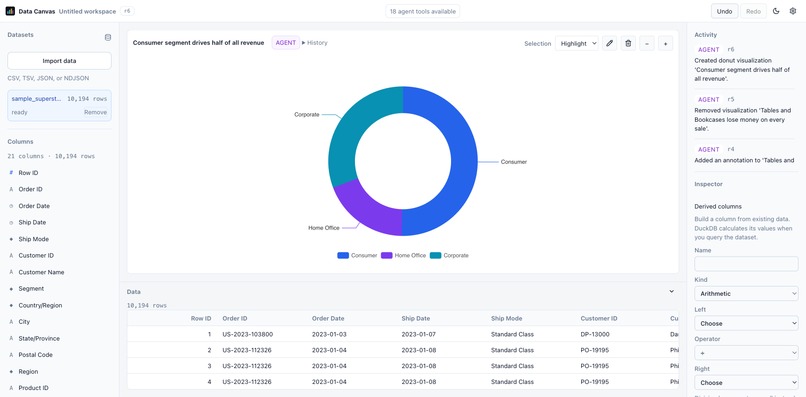Viewport: 806px width, 397px height.
Task: Click the text icon beside Product ID column
Action: click(x=11, y=388)
